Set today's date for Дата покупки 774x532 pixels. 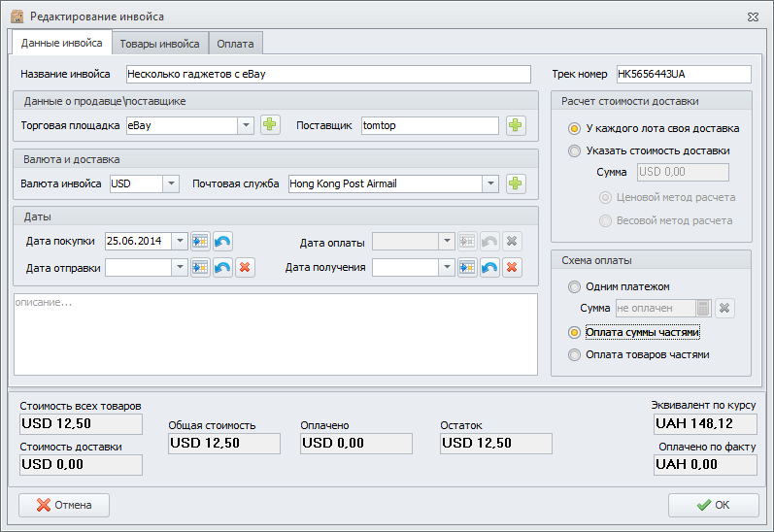[200, 241]
